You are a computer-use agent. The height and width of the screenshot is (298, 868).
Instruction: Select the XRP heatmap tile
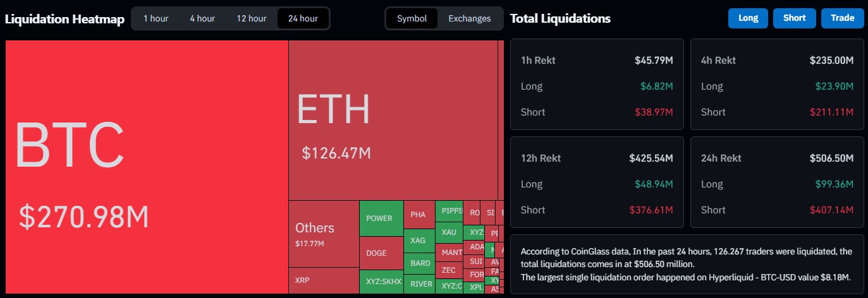[324, 280]
